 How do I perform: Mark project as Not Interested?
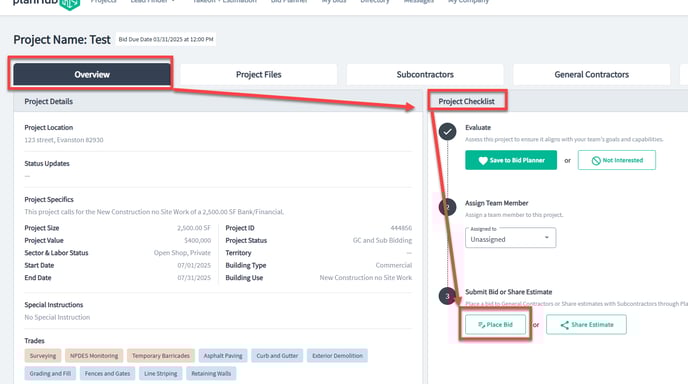(x=617, y=160)
